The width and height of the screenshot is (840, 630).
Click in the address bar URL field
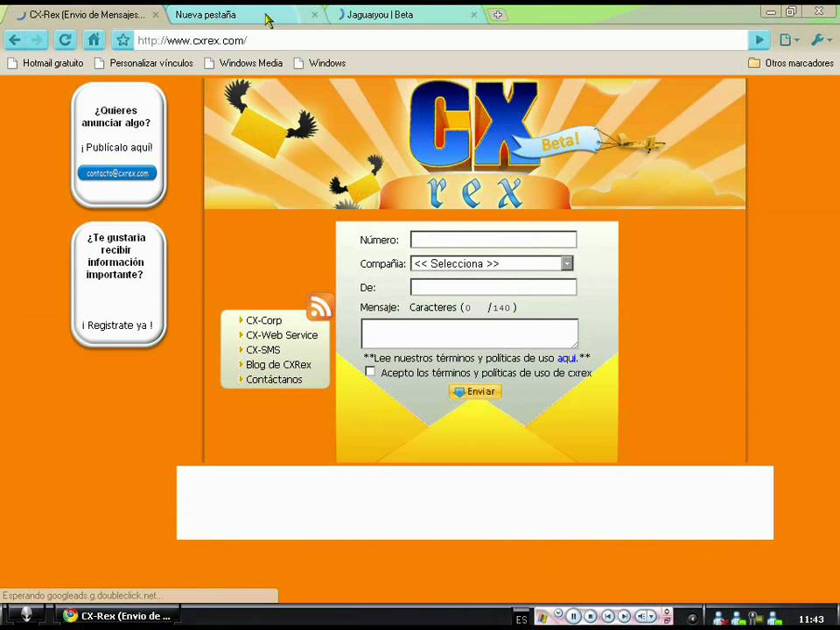coord(440,40)
